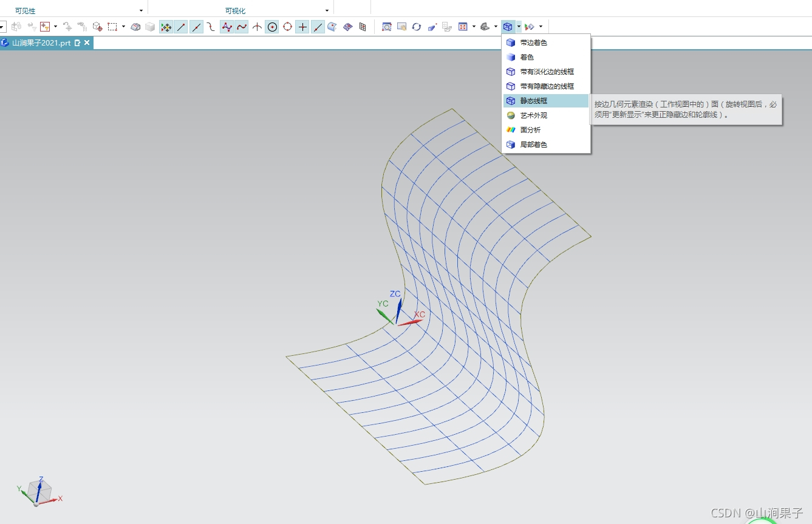
Task: Expand the dropdown arrow beside the grey wedge icon
Action: pos(496,27)
